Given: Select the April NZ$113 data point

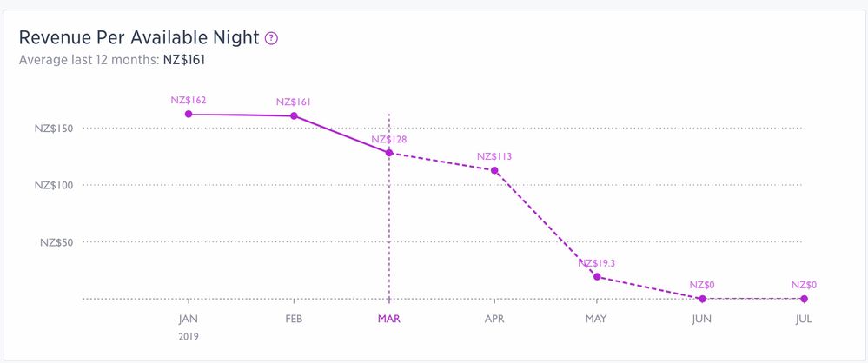Looking at the screenshot, I should 494,170.
